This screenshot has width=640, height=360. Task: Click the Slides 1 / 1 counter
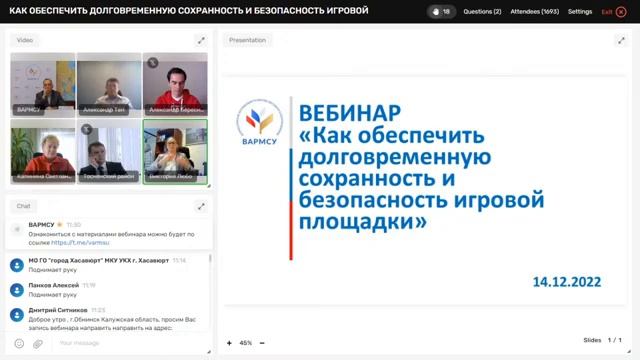pyautogui.click(x=602, y=340)
